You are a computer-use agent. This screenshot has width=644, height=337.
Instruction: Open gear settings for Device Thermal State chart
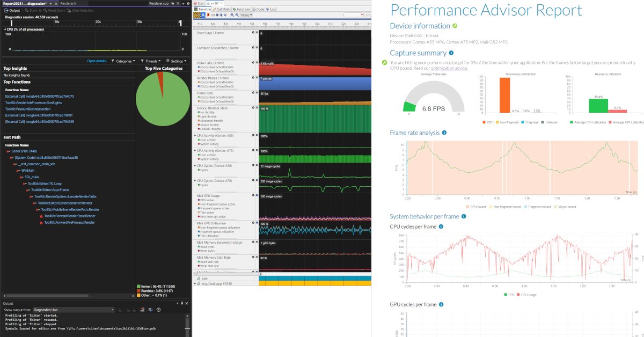click(x=253, y=108)
